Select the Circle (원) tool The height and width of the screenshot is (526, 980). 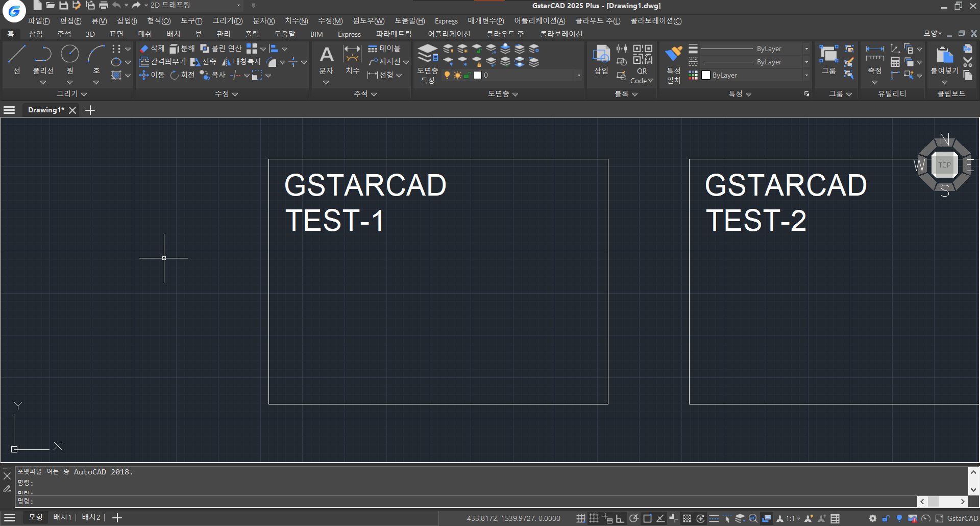pos(70,60)
